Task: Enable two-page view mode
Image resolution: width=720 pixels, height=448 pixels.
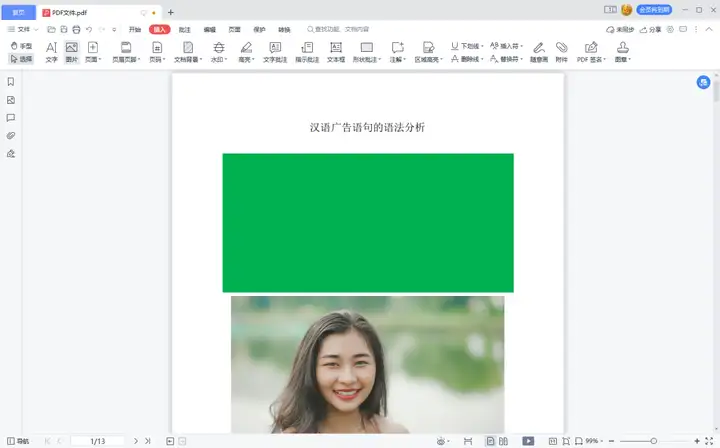Action: pos(503,441)
